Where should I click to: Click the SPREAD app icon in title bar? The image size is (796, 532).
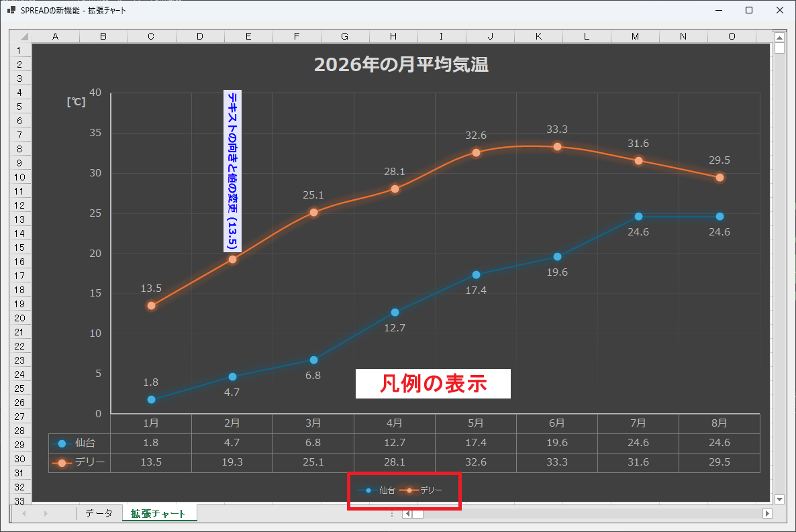coord(11,10)
